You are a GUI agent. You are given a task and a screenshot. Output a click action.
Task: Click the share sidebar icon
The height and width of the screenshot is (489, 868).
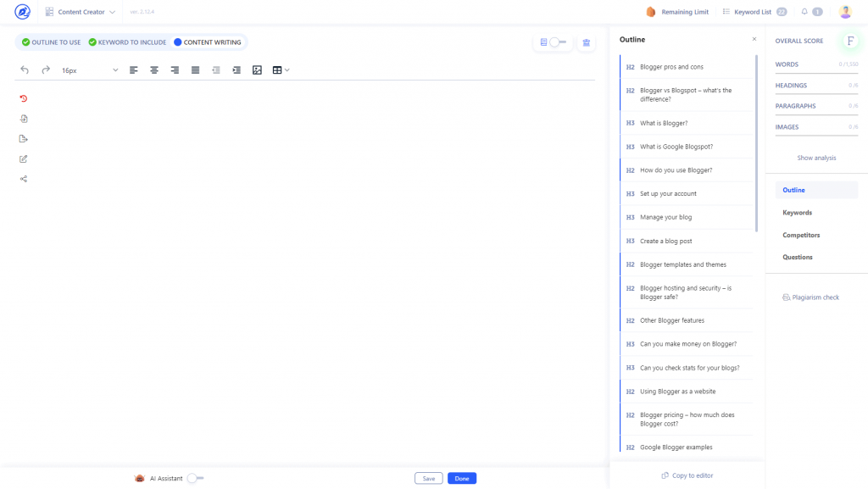(x=23, y=179)
